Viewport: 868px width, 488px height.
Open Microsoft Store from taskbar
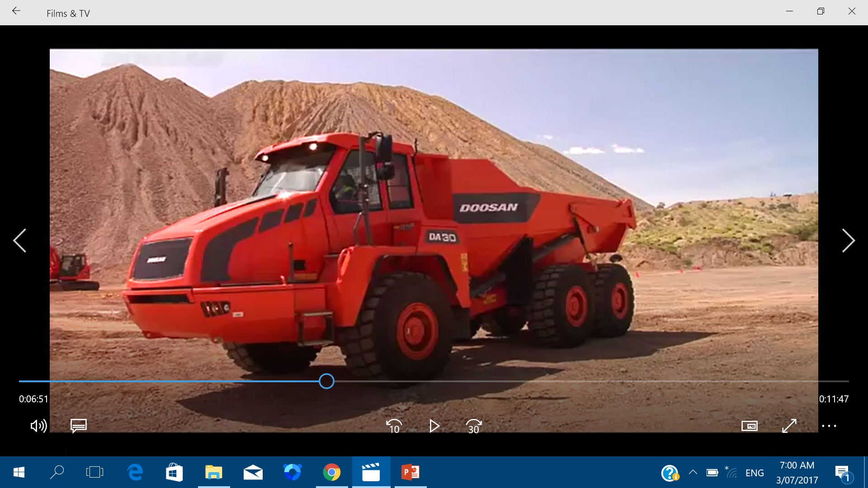174,472
